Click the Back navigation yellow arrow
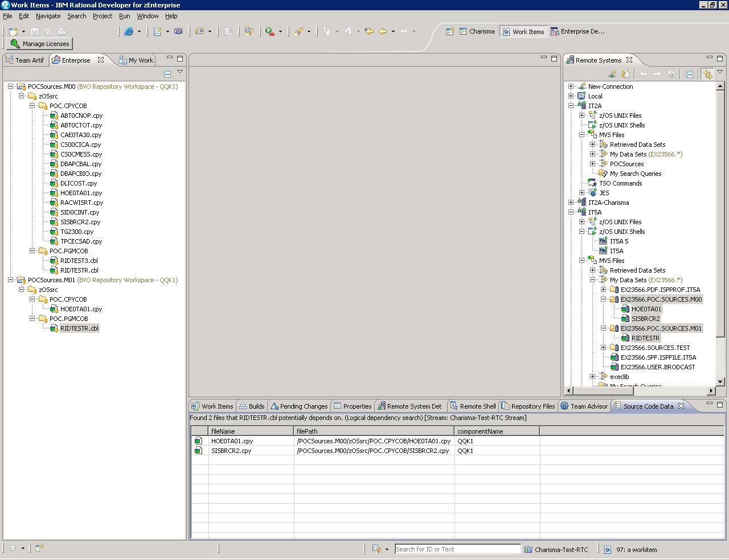The height and width of the screenshot is (560, 729). click(383, 31)
